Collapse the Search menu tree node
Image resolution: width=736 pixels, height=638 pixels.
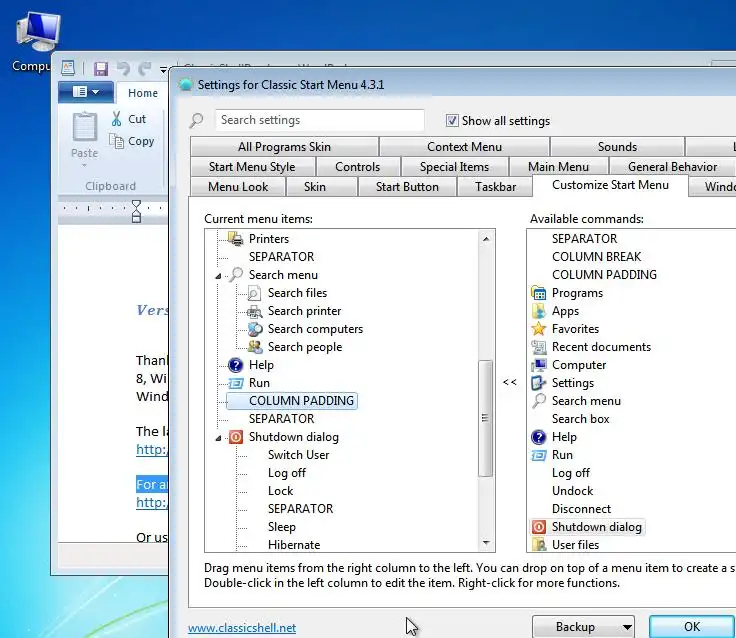pyautogui.click(x=218, y=276)
